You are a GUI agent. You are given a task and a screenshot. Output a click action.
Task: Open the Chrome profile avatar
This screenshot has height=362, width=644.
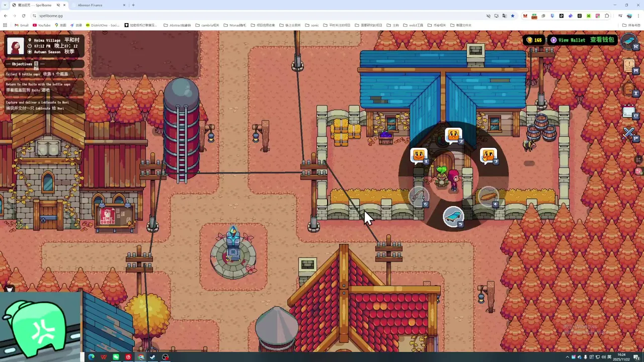point(629,16)
